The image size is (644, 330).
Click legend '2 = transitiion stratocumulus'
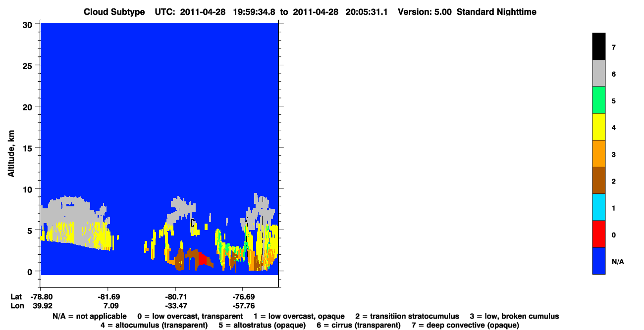(407, 316)
